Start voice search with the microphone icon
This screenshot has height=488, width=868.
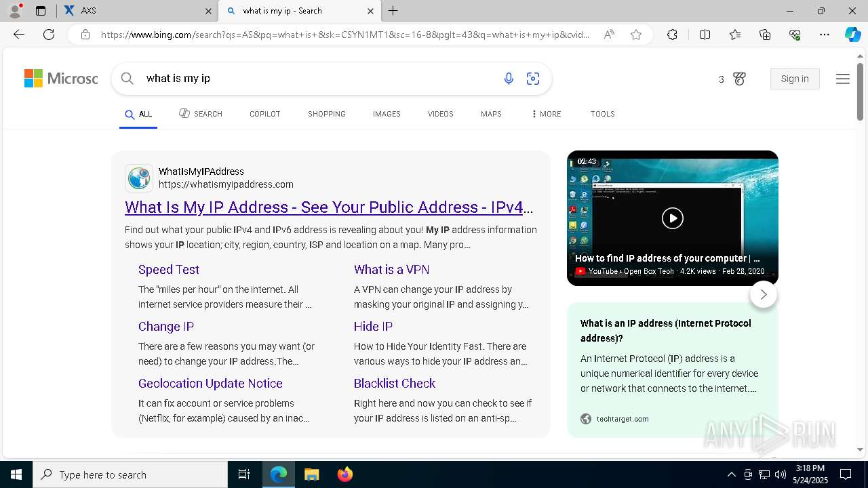(x=509, y=79)
